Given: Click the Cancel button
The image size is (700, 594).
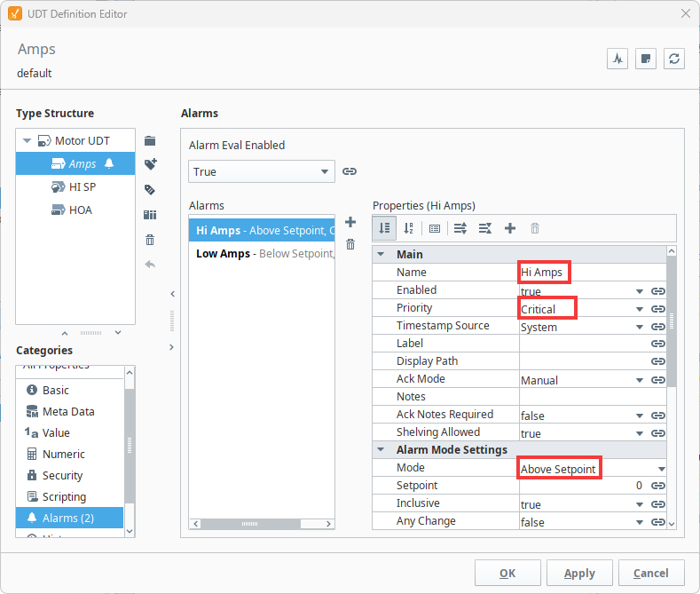Looking at the screenshot, I should pos(651,573).
